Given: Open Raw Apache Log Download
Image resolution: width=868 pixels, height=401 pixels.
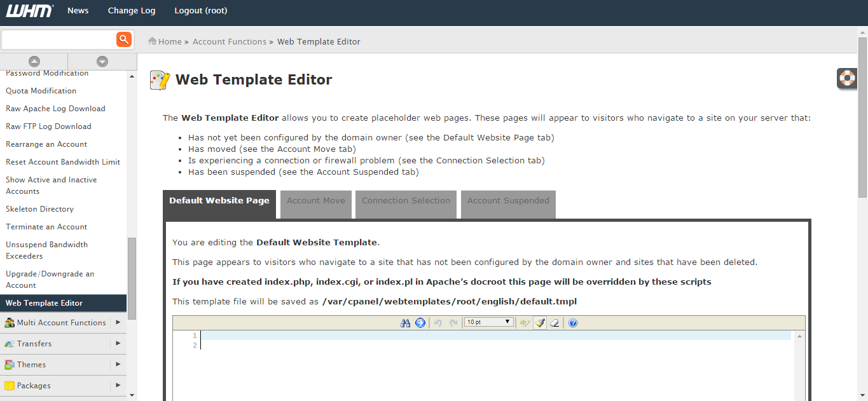Looking at the screenshot, I should pyautogui.click(x=55, y=109).
